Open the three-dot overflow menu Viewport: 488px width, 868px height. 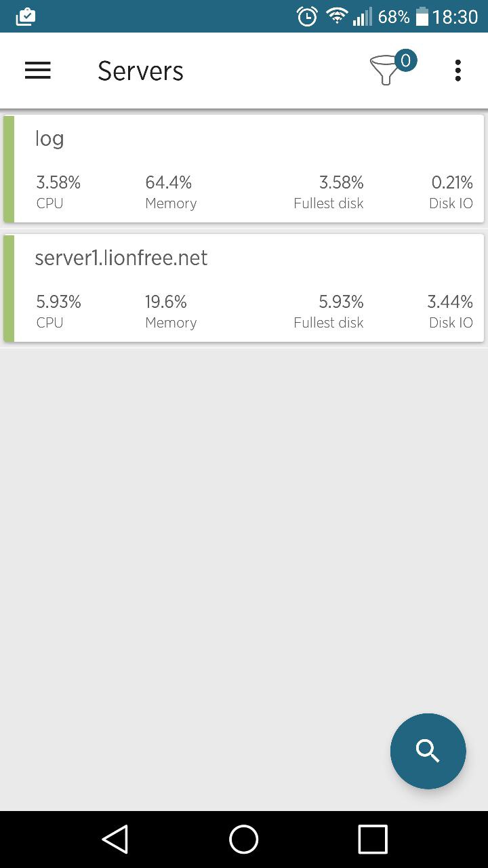coord(458,71)
